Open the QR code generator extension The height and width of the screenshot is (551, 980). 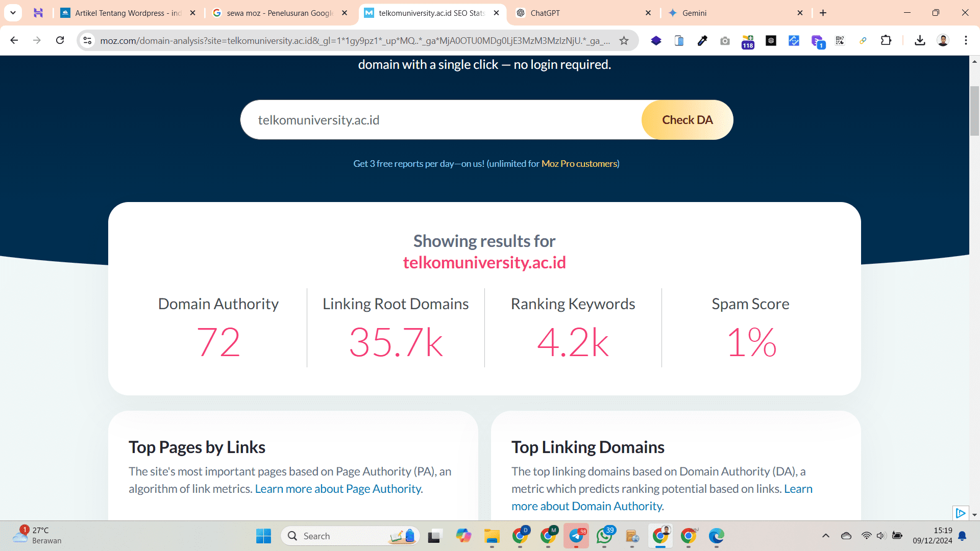[x=840, y=40]
